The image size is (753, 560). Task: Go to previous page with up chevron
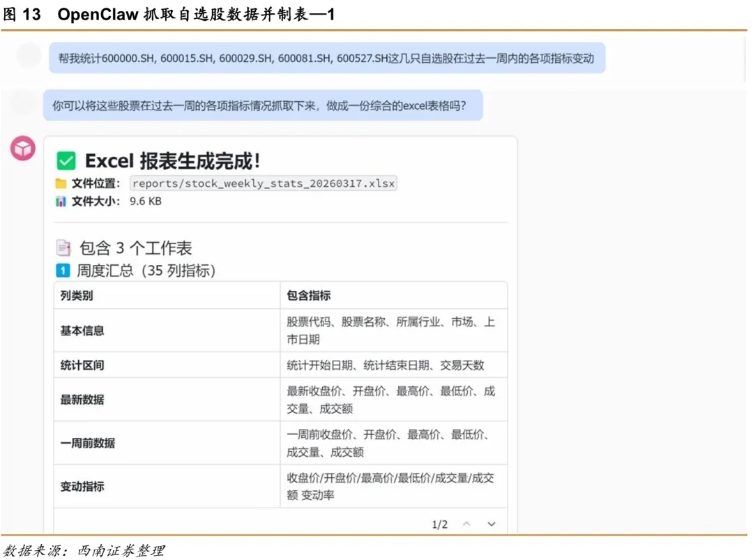[x=466, y=524]
